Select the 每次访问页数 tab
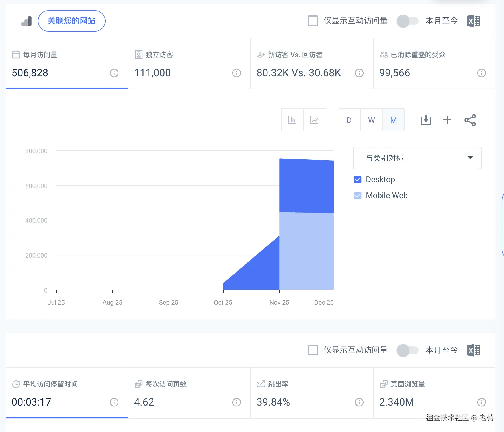Viewport: 504px width, 432px height. [189, 393]
